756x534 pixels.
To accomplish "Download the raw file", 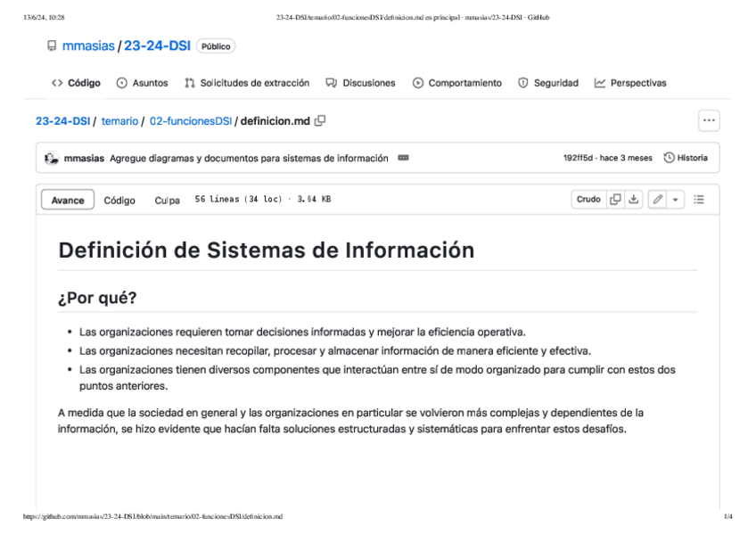I will coord(633,200).
